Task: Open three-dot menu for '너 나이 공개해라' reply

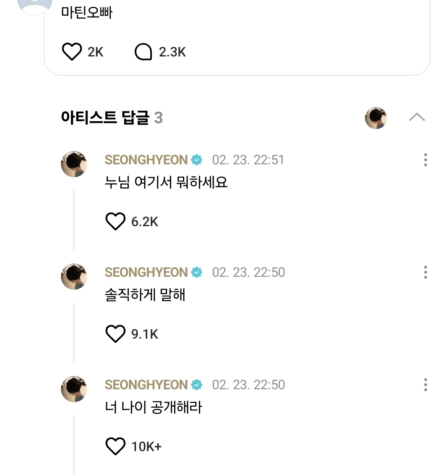Action: point(425,385)
